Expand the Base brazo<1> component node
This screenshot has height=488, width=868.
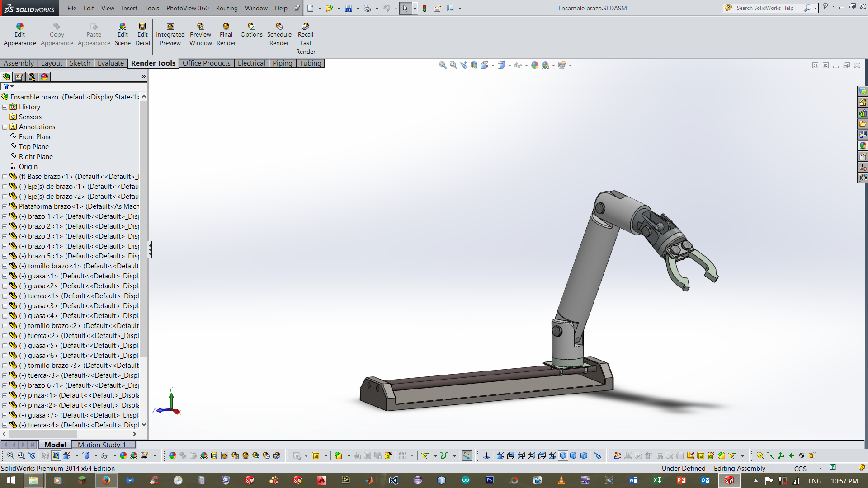5,177
